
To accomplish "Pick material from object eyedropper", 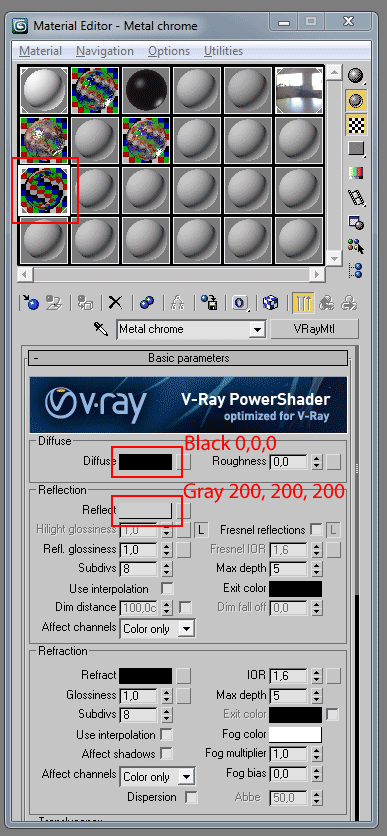I will point(101,328).
